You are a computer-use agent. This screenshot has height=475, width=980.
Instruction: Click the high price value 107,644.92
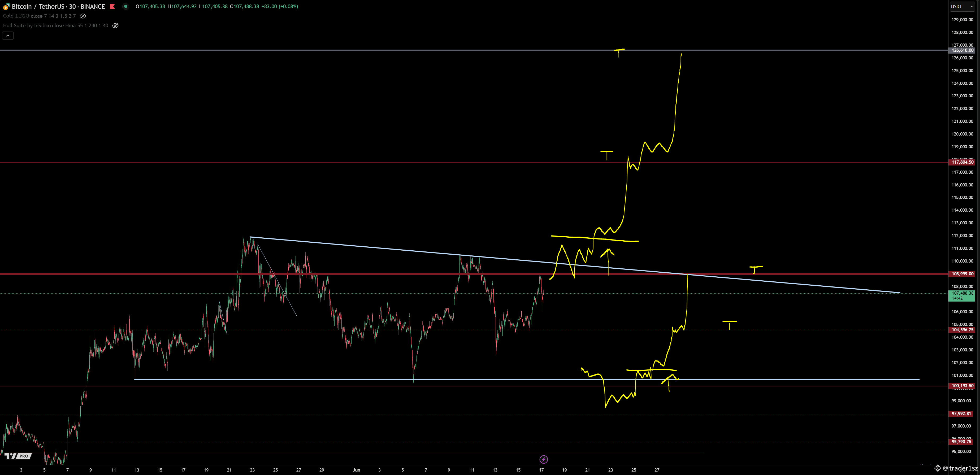tap(184, 6)
